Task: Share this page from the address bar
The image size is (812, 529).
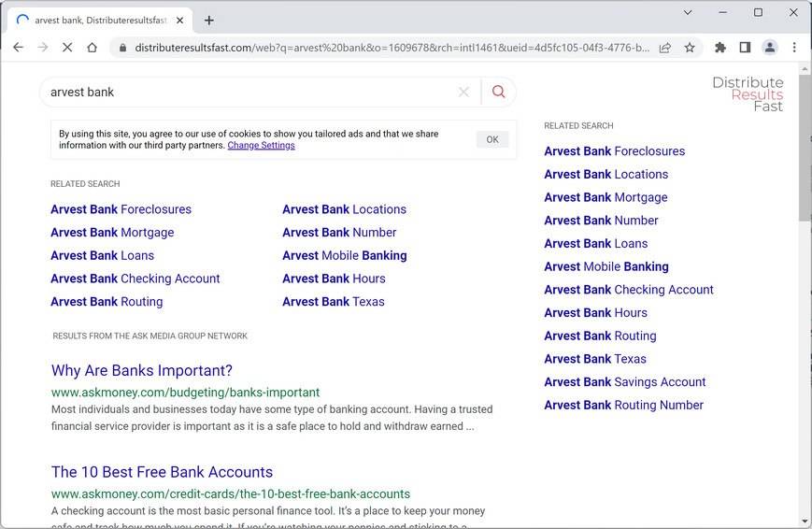Action: point(665,48)
